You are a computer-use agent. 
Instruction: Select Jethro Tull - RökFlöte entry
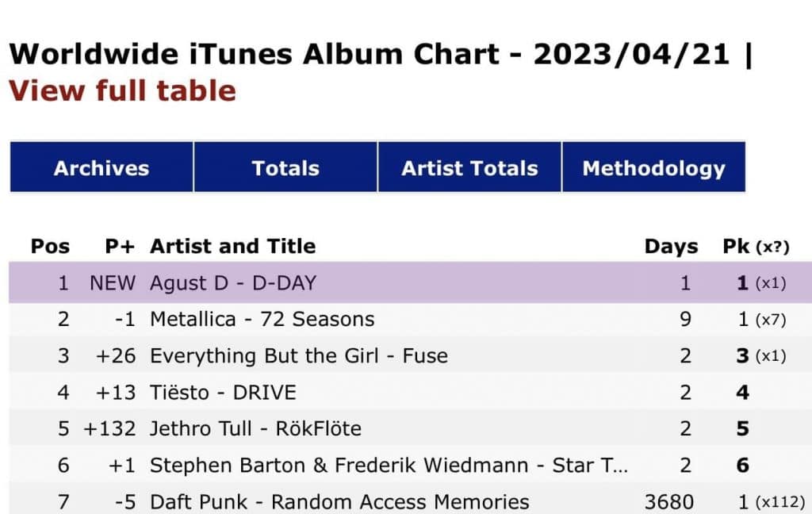tap(255, 429)
